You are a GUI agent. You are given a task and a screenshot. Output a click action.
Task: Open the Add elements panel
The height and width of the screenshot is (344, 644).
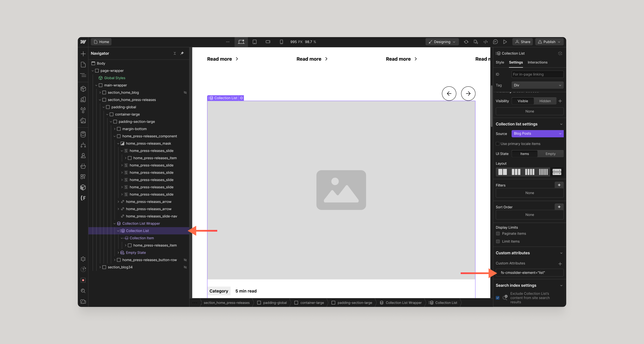pos(83,54)
